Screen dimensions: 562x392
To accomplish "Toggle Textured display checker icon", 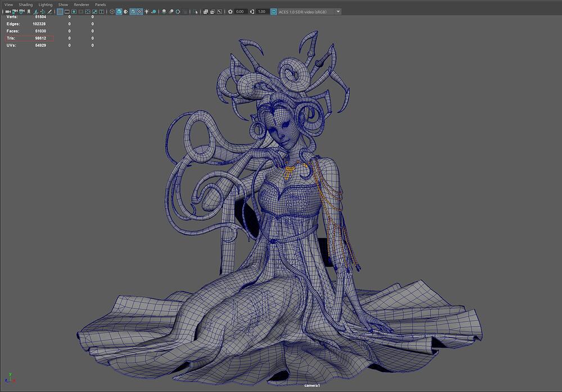I will 140,11.
